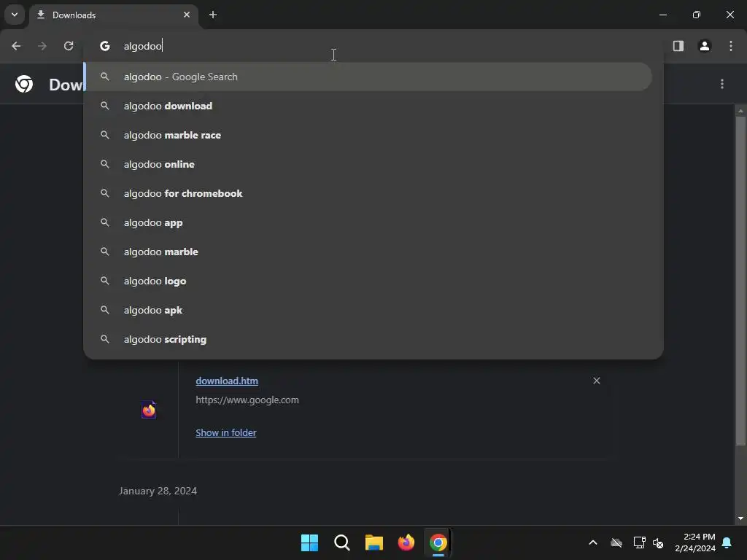Screen dimensions: 747x560
Task: Open a new browser tab
Action: [213, 15]
